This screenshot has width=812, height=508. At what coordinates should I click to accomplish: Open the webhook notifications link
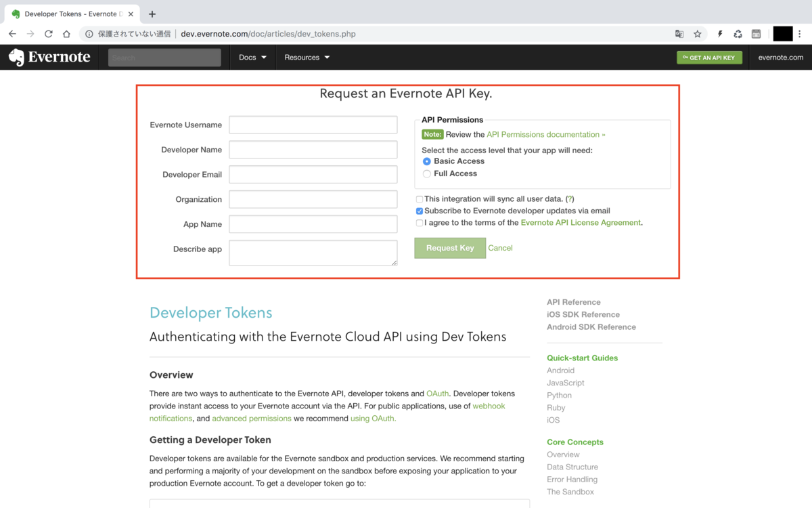click(328, 412)
